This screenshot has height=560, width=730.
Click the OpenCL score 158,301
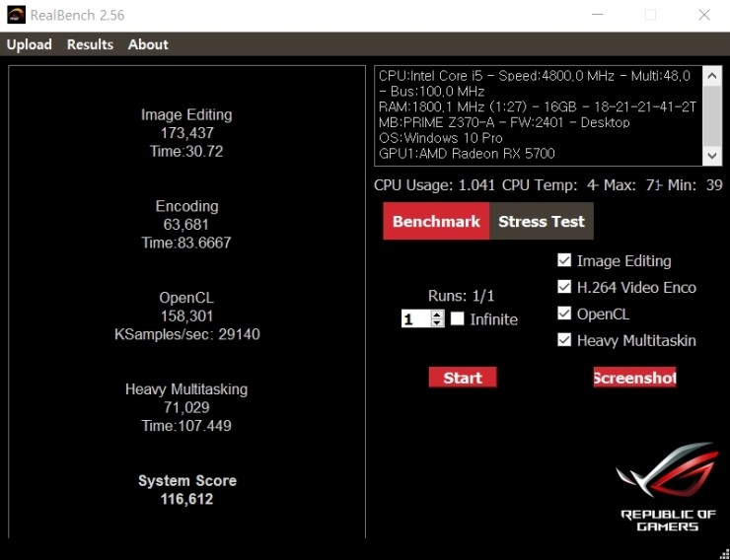[x=186, y=316]
